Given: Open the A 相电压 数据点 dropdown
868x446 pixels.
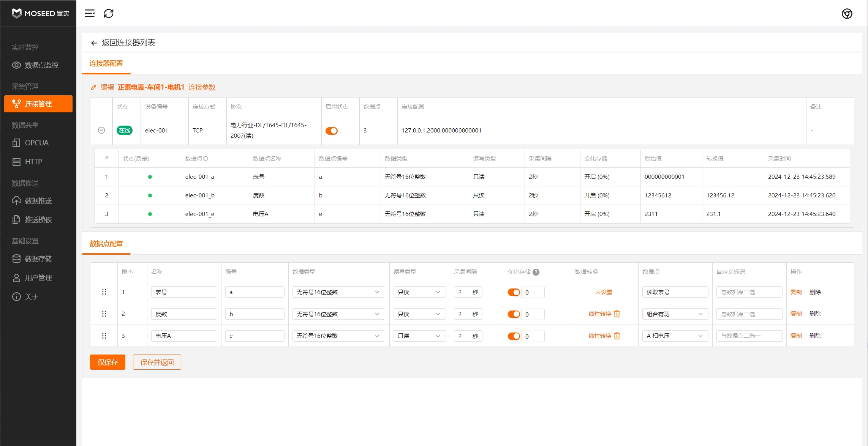Looking at the screenshot, I should [x=675, y=336].
